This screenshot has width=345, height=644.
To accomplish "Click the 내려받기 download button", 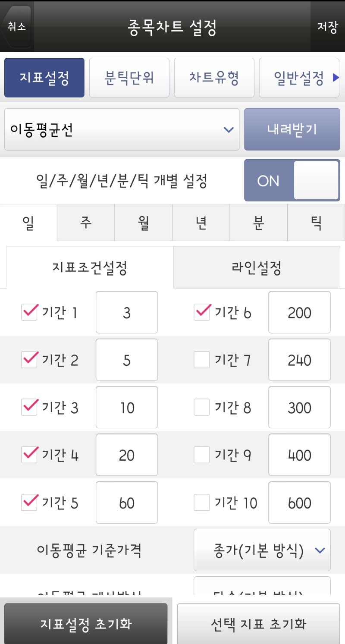I will [x=292, y=129].
